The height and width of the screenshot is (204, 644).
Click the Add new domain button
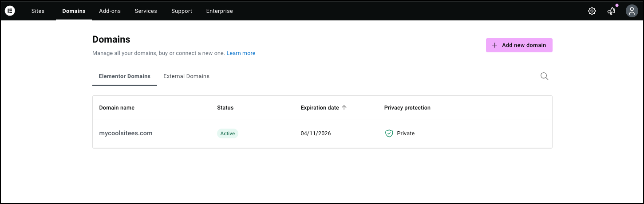click(x=519, y=45)
